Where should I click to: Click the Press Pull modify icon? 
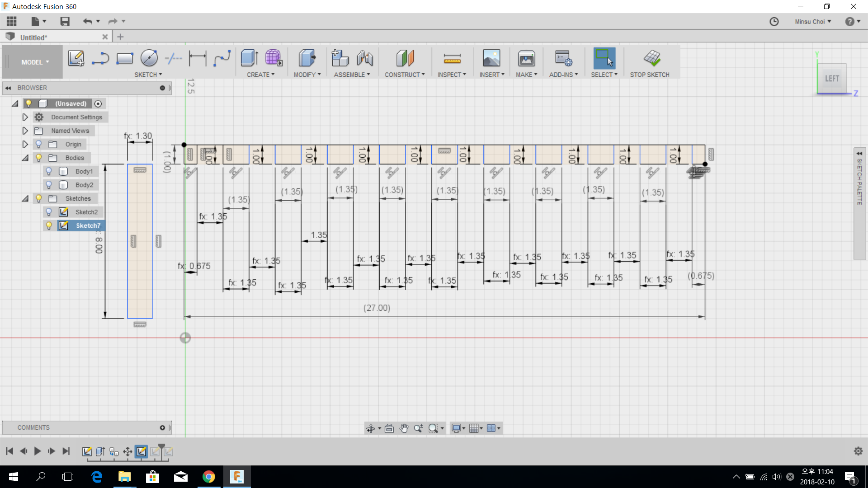307,58
